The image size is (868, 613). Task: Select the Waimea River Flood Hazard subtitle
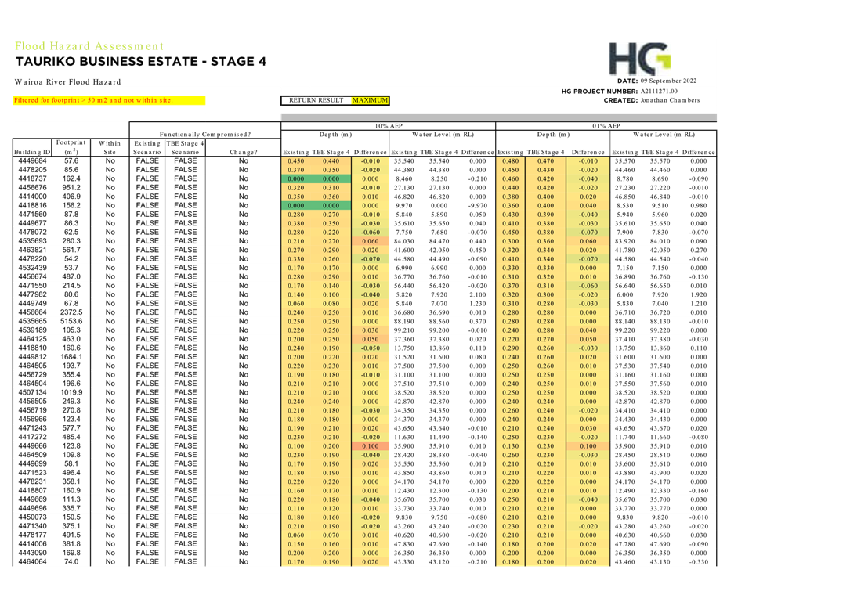click(68, 82)
